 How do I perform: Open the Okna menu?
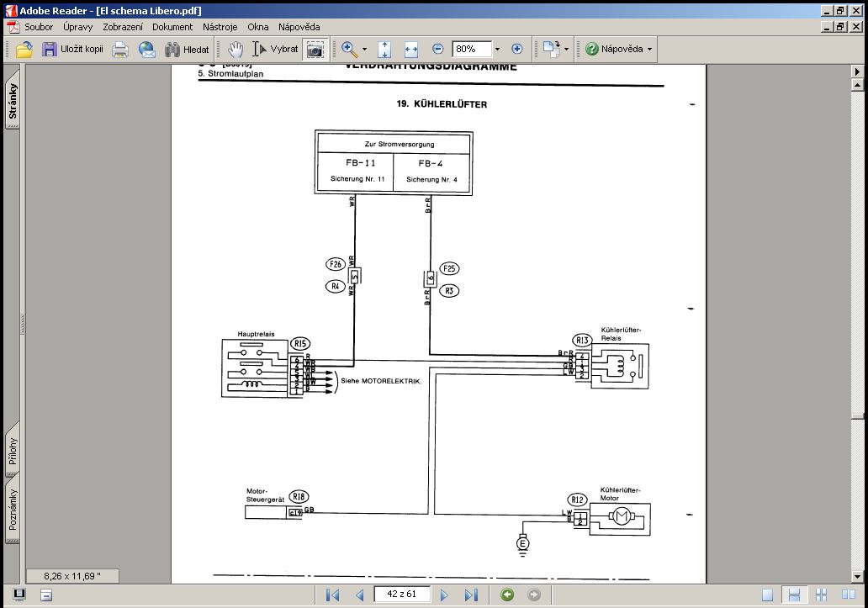click(258, 27)
